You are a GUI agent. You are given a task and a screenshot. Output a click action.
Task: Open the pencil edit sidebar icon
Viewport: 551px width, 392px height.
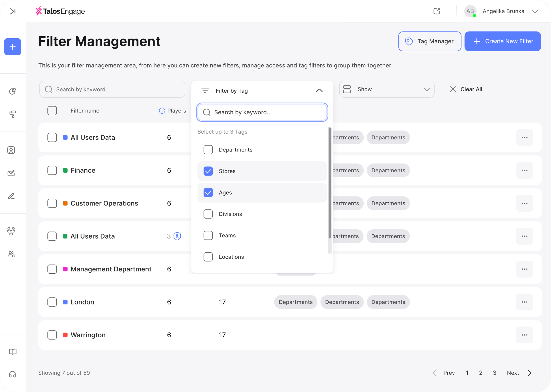coord(11,196)
